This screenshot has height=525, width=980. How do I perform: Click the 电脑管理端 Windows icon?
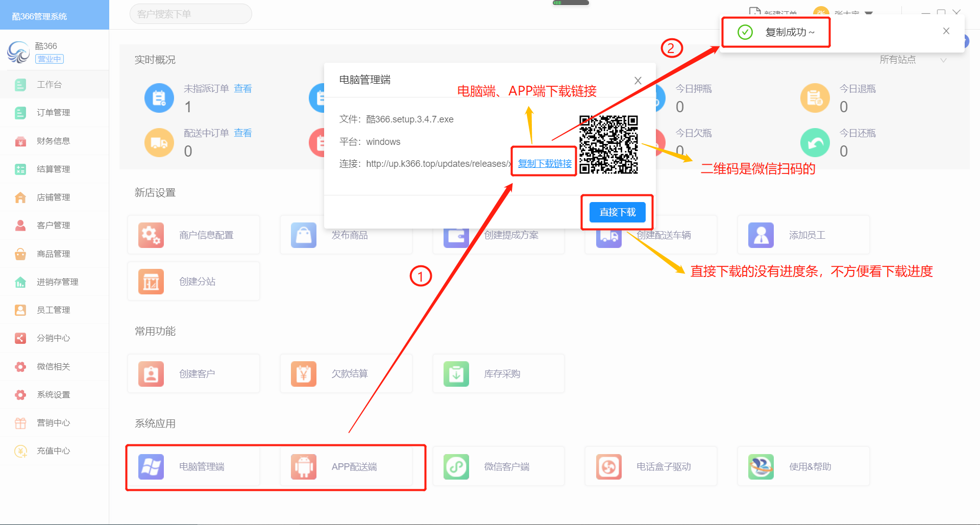pos(151,467)
